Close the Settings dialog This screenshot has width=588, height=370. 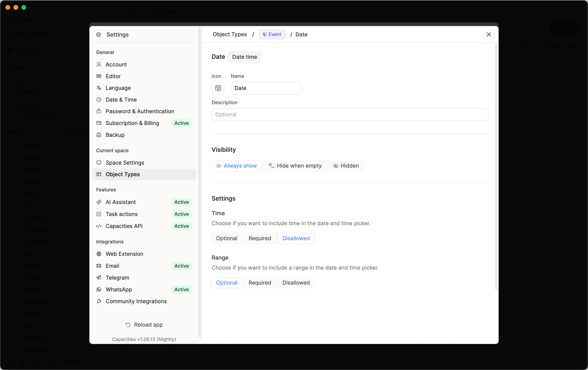489,34
